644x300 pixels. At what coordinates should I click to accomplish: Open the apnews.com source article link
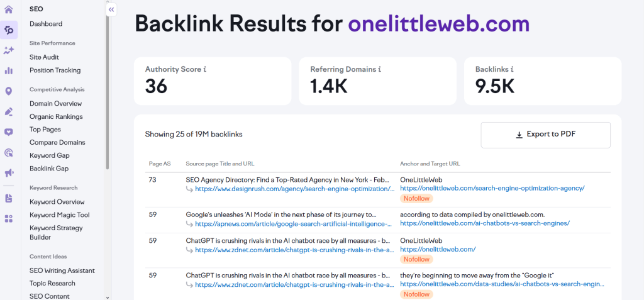point(294,223)
